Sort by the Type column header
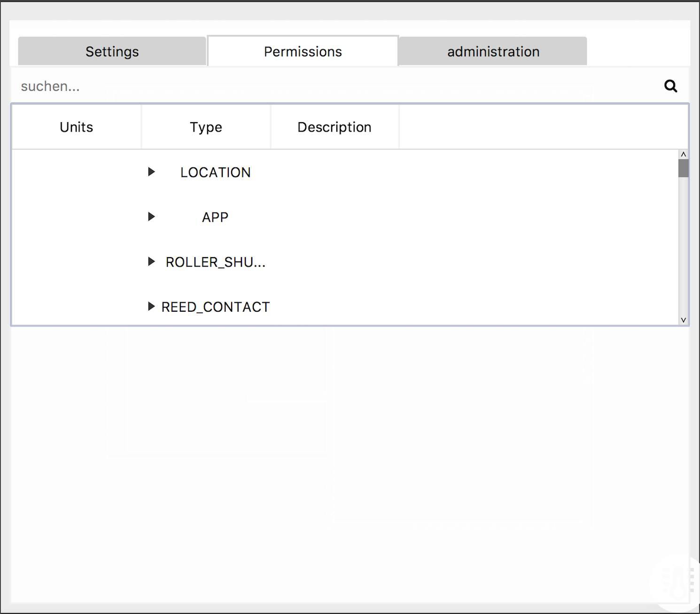Viewport: 700px width, 614px height. (x=206, y=126)
